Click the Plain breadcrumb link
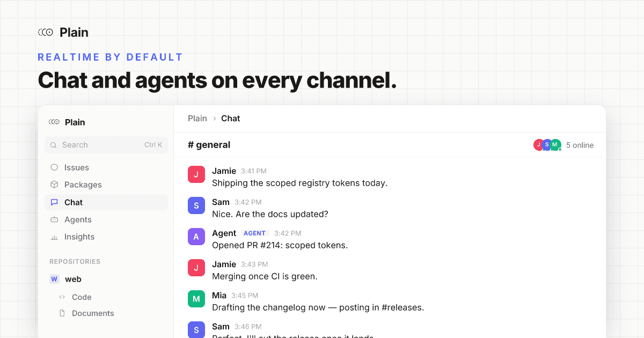 pyautogui.click(x=197, y=119)
